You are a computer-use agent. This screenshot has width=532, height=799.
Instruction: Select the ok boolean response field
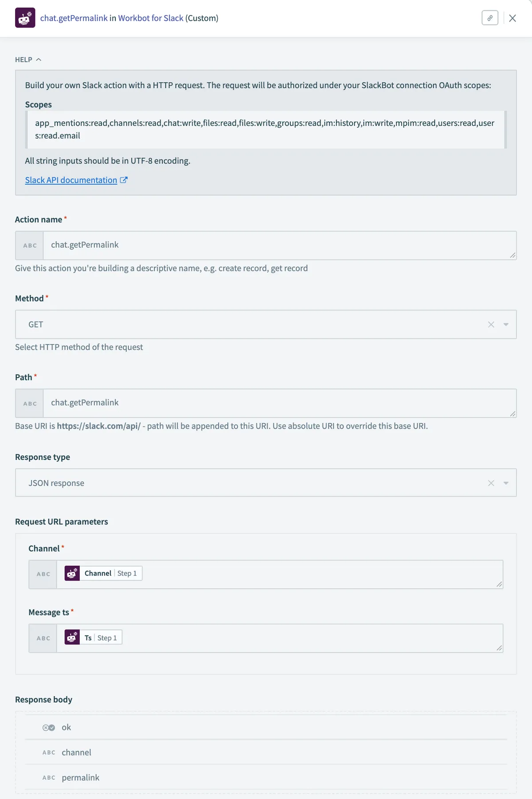click(x=66, y=727)
